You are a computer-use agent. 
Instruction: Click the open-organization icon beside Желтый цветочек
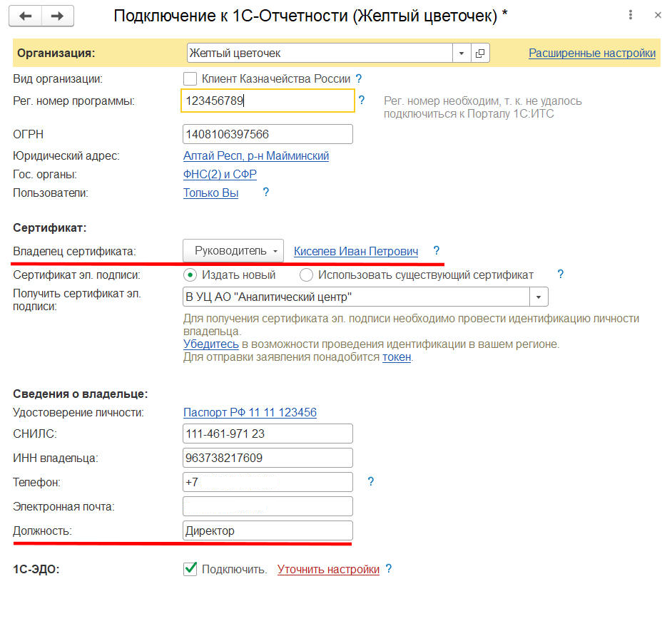479,53
